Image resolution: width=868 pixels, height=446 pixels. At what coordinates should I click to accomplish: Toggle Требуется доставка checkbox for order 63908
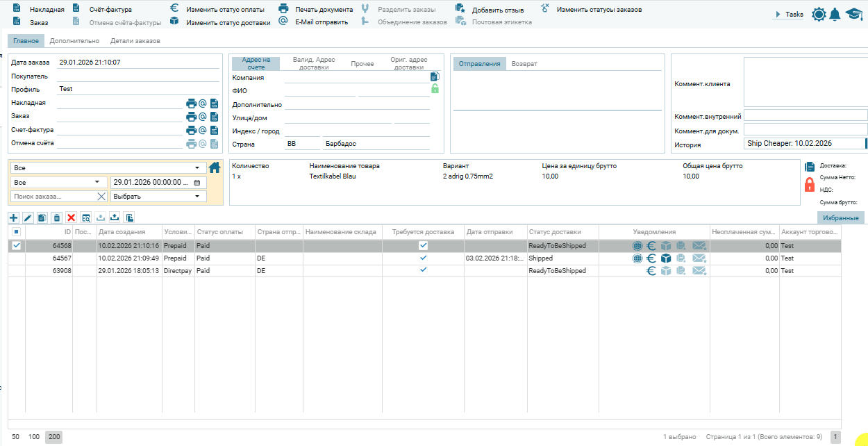[x=423, y=271]
